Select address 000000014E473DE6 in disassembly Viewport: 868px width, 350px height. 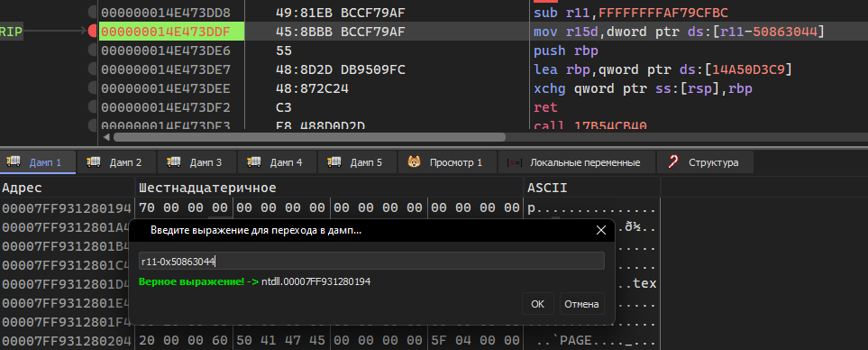pos(166,51)
